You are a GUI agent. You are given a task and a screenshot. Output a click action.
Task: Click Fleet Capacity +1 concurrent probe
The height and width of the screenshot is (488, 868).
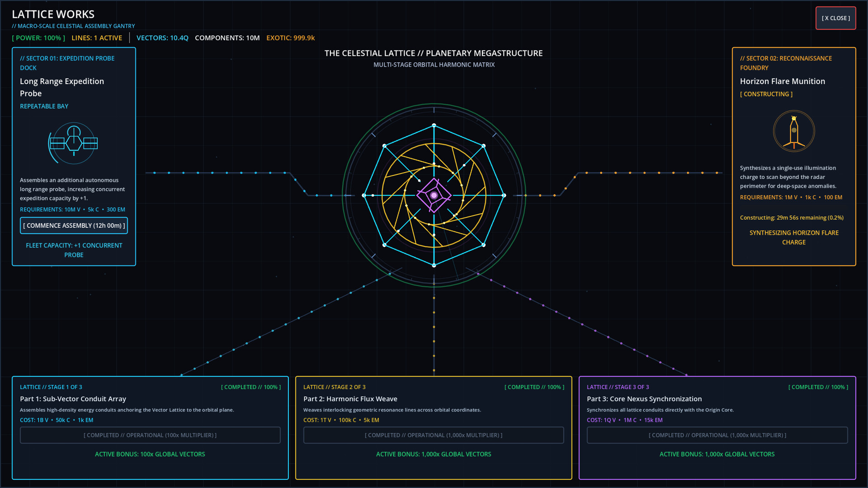click(74, 250)
